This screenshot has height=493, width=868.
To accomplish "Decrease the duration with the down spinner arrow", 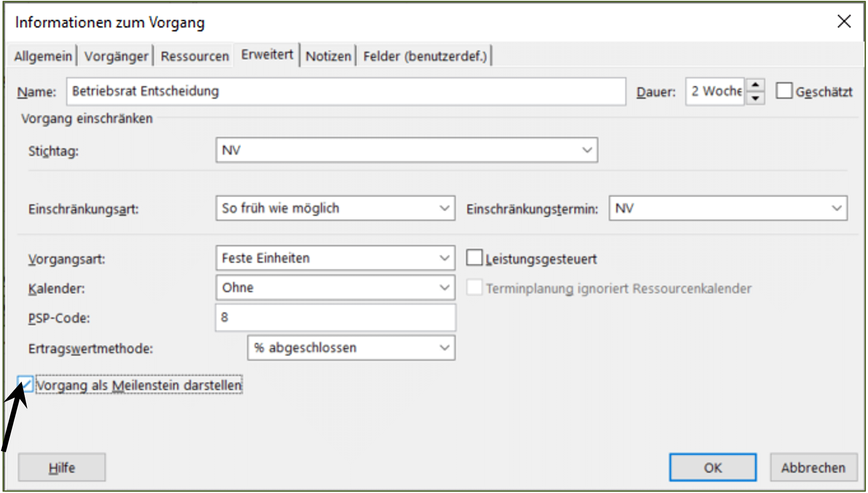I will point(755,98).
